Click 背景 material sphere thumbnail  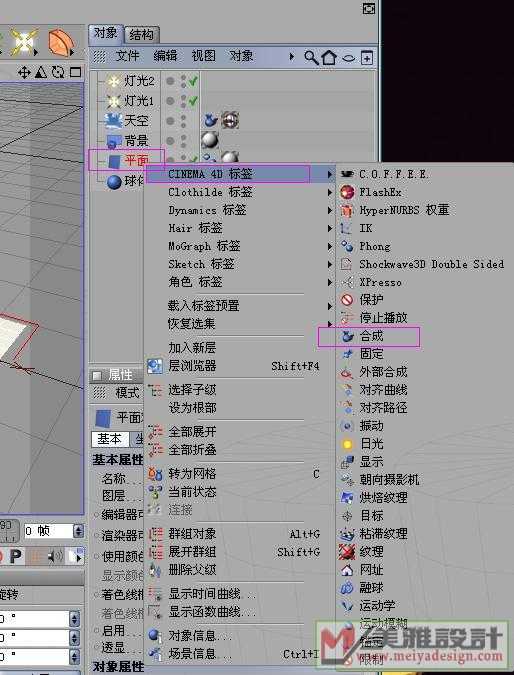click(x=211, y=140)
